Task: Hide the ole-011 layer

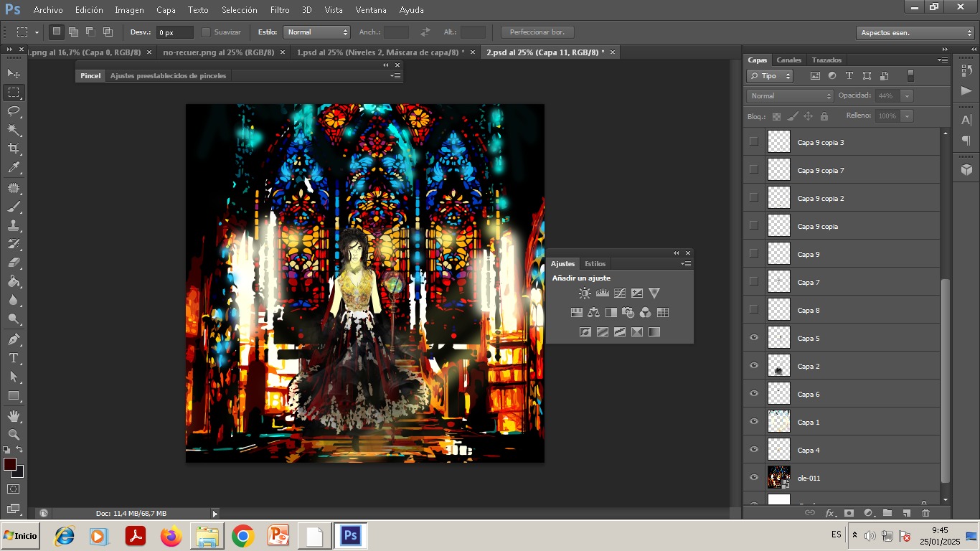Action: (x=753, y=478)
